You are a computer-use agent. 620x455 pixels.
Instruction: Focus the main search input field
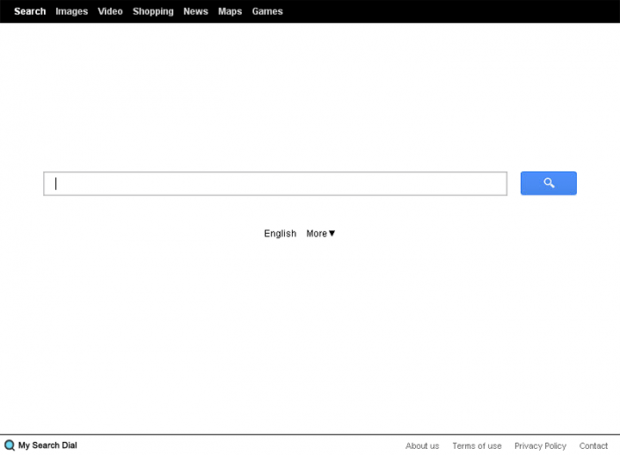point(275,183)
